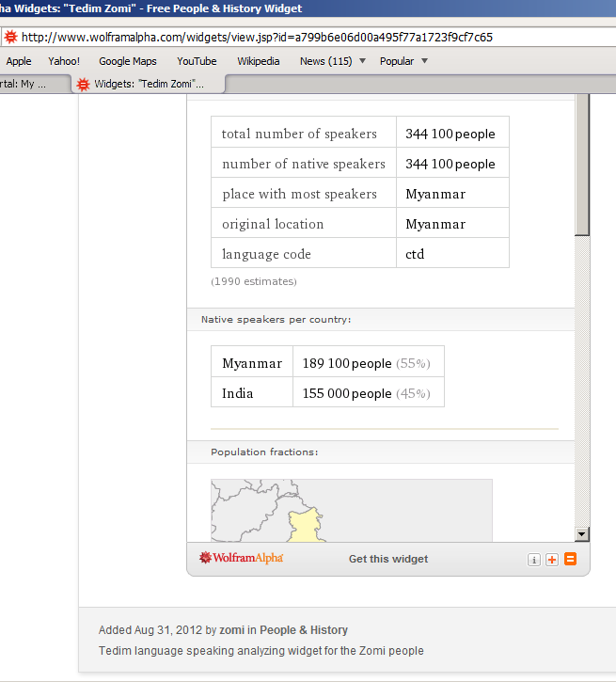Click 'Population fractions:' heading
Screen dimensions: 616x682
[x=264, y=452]
